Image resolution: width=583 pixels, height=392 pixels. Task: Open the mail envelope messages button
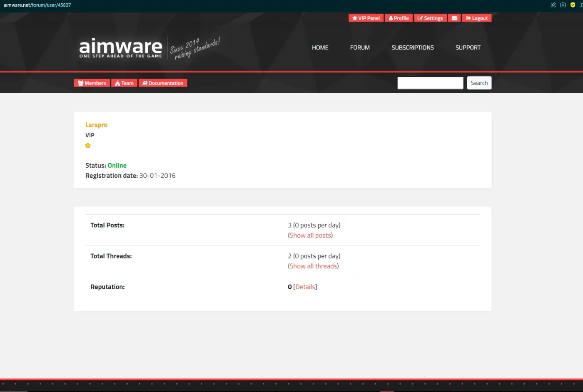454,18
